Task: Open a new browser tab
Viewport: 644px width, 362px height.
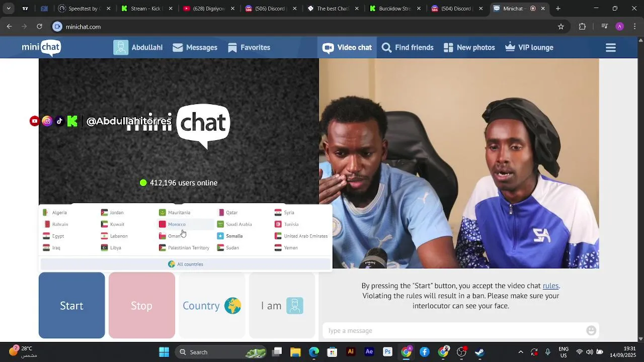Action: pos(558,9)
